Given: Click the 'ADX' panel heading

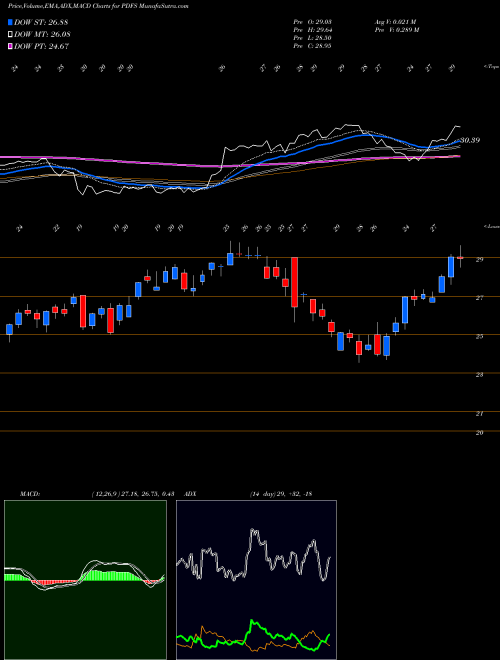Looking at the screenshot, I should point(190,494).
